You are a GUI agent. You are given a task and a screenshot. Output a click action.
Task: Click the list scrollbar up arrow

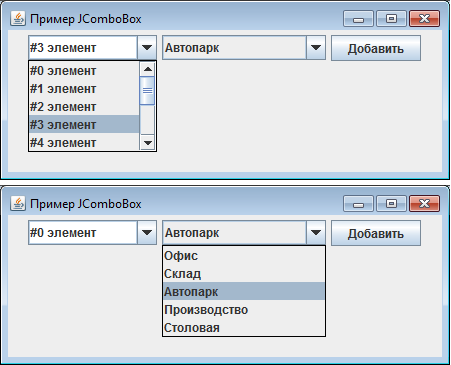(147, 69)
